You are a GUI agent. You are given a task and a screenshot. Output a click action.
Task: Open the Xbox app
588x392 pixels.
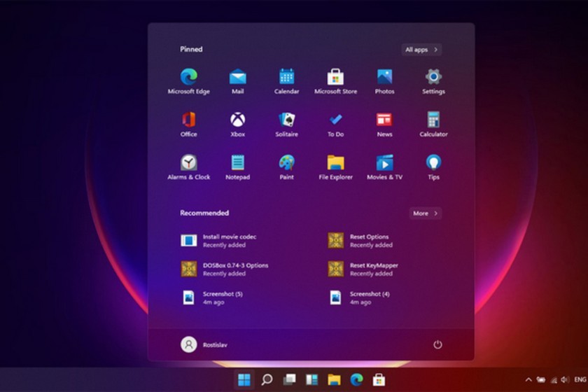238,124
